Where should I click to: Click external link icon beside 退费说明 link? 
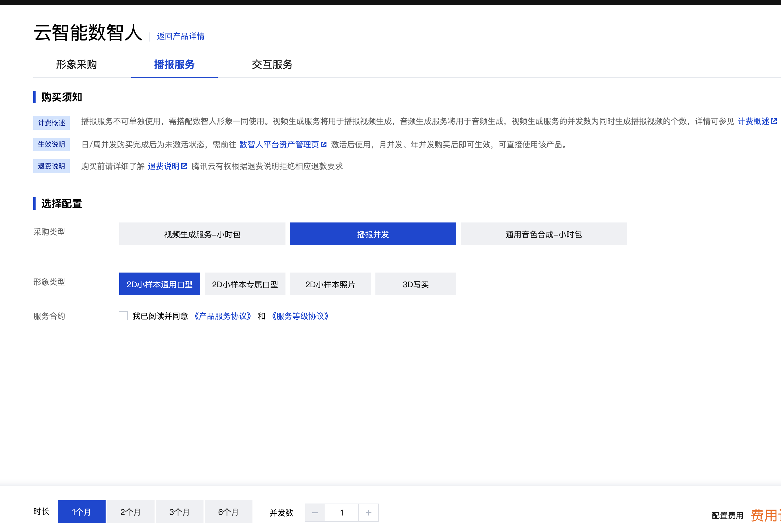coord(184,166)
